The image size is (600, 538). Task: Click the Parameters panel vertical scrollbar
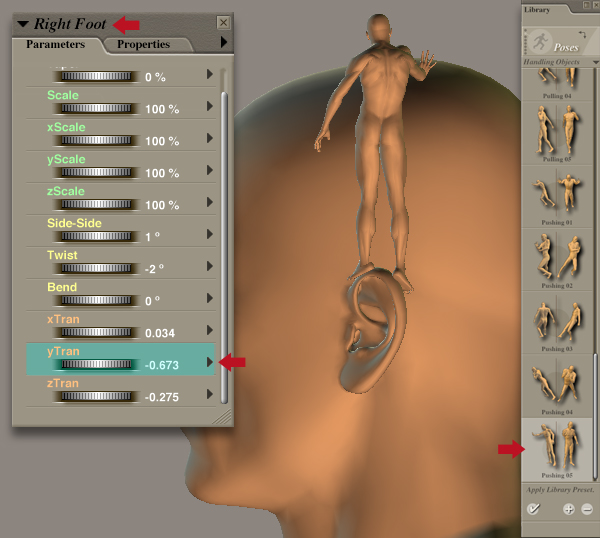224,248
